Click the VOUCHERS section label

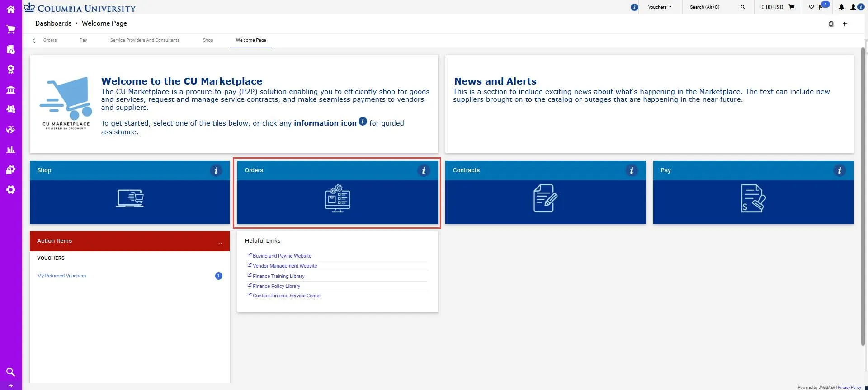click(x=51, y=258)
